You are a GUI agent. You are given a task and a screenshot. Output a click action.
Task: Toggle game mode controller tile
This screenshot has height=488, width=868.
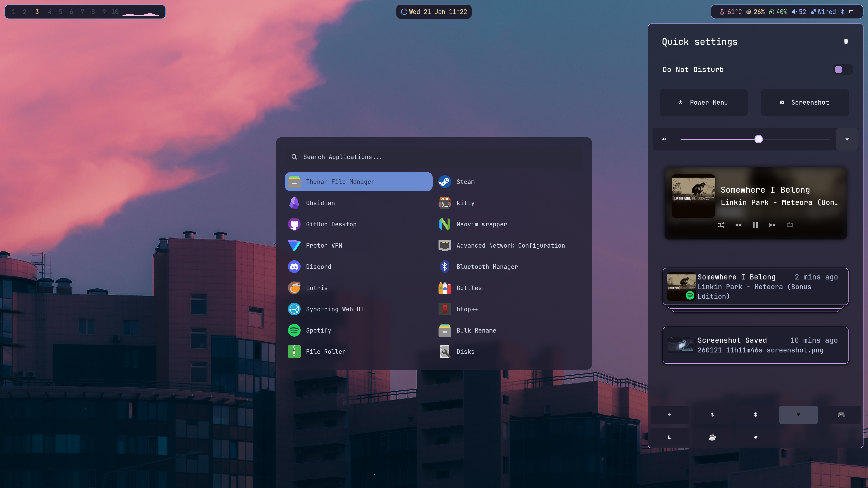[841, 415]
